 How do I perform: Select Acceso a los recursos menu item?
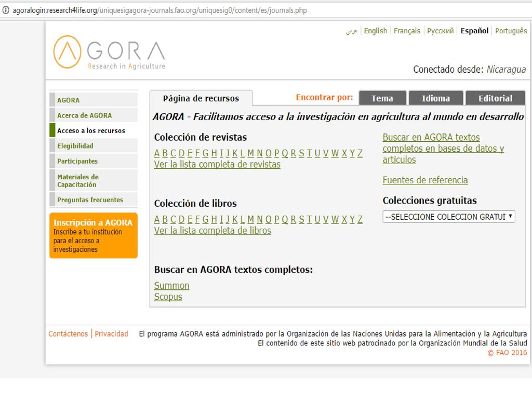point(94,130)
